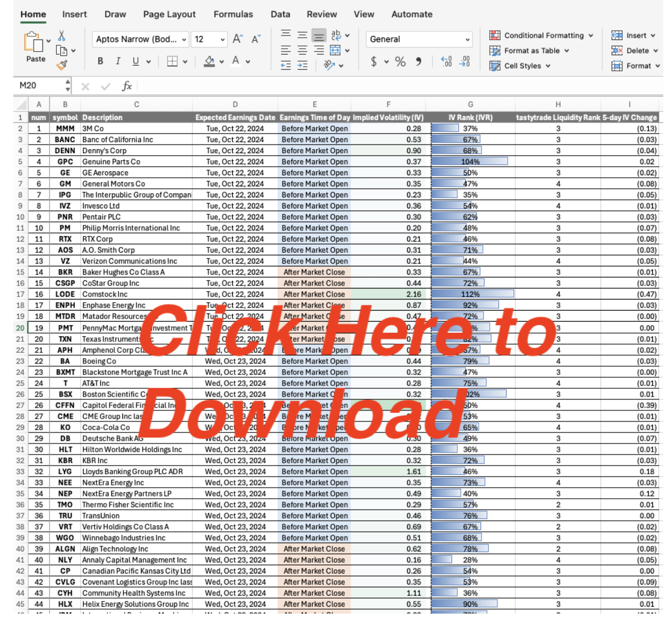672x620 pixels.
Task: Expand the Font Color dropdown arrow
Action: 248,62
